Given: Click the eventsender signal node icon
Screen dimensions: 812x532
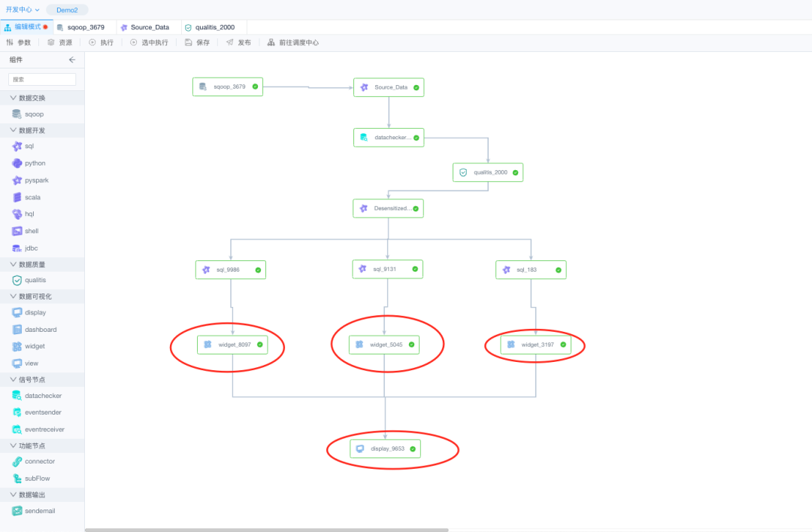Looking at the screenshot, I should coord(17,412).
